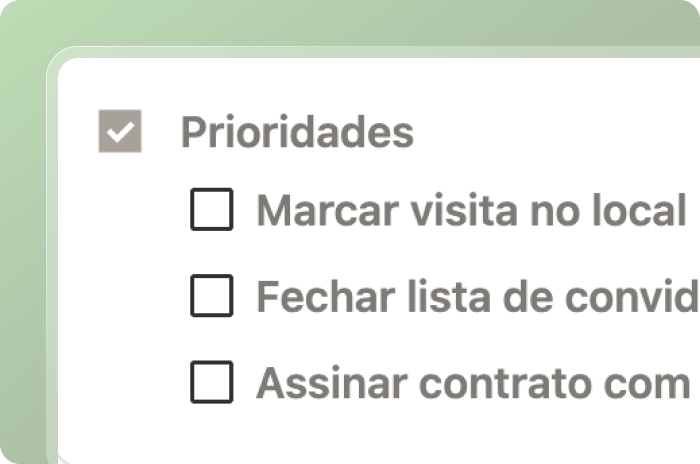Mark "Assinar contrato com" as done
This screenshot has height=464, width=700.
pos(212,382)
